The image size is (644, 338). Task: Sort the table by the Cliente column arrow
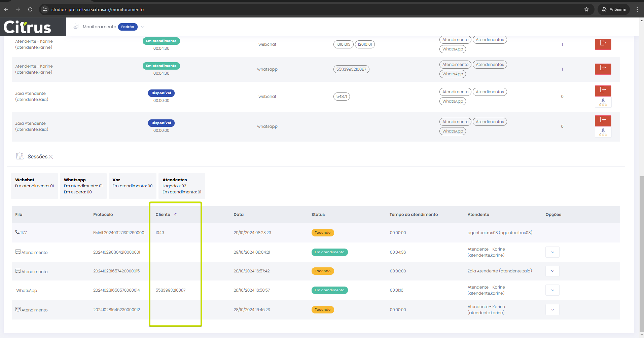pos(176,215)
